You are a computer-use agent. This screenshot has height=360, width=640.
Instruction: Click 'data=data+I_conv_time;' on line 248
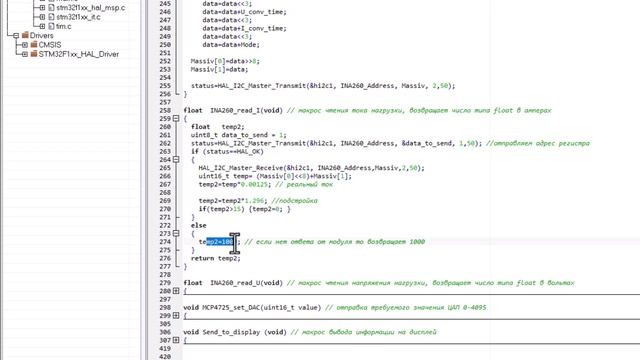point(244,28)
